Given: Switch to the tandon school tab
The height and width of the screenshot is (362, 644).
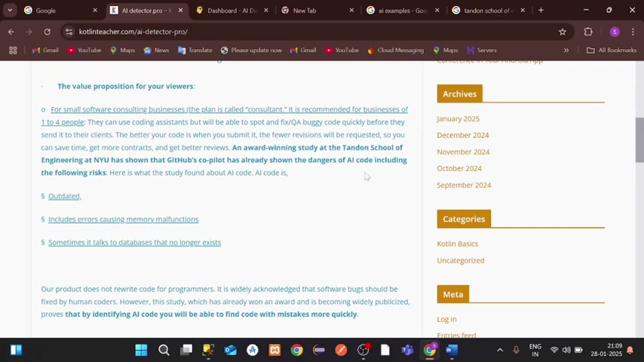Looking at the screenshot, I should pos(489,11).
